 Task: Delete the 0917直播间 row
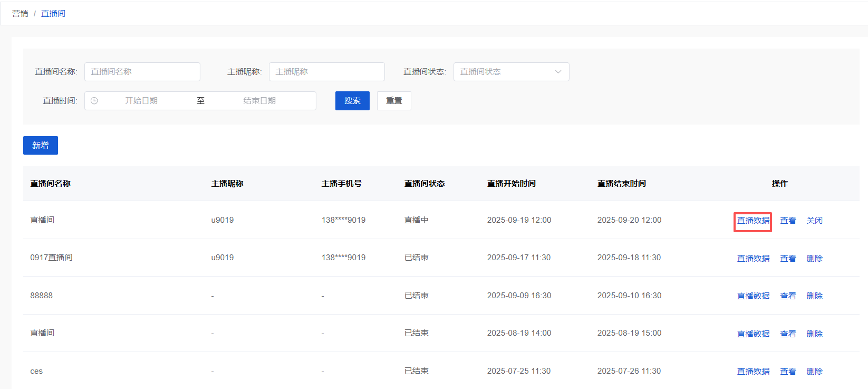coord(814,259)
